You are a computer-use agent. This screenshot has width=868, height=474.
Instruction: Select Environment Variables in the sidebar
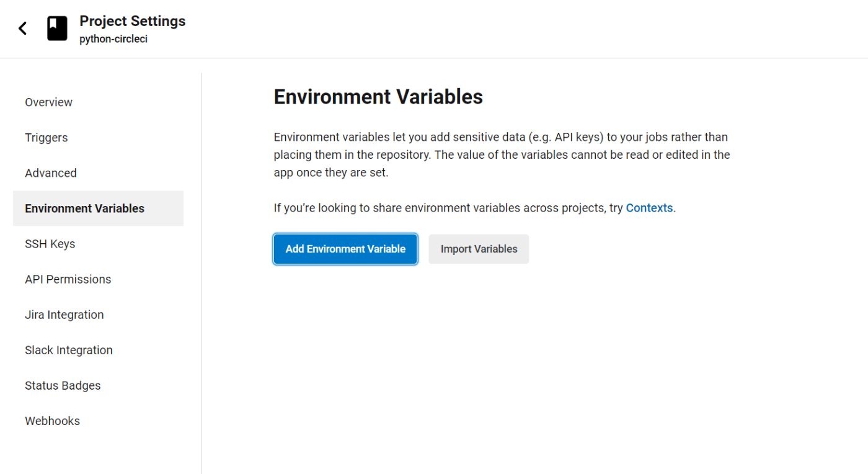pyautogui.click(x=98, y=208)
